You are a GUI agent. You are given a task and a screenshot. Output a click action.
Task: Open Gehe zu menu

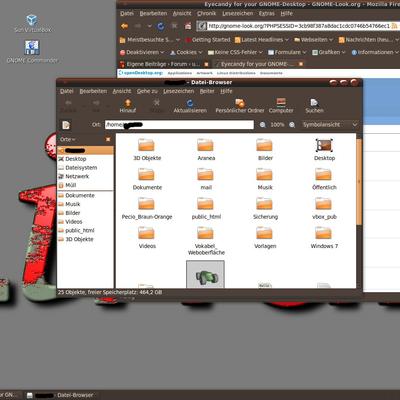[147, 91]
